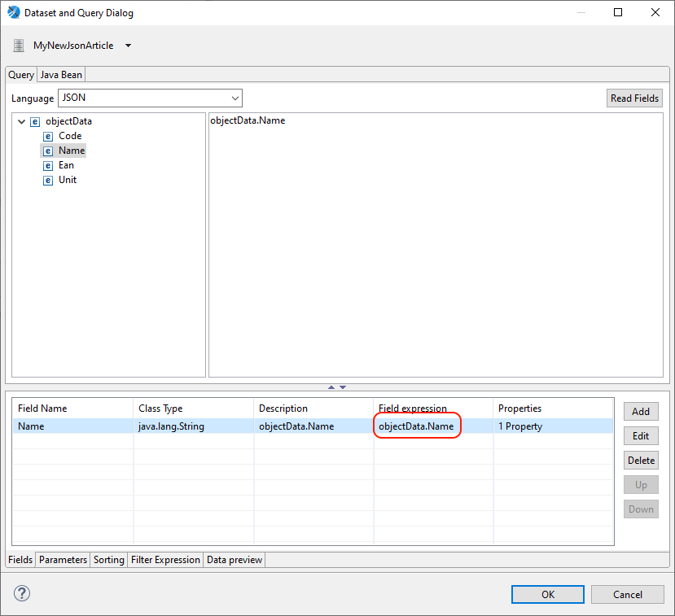Image resolution: width=675 pixels, height=616 pixels.
Task: Select the Name row in fields table
Action: [x=73, y=426]
